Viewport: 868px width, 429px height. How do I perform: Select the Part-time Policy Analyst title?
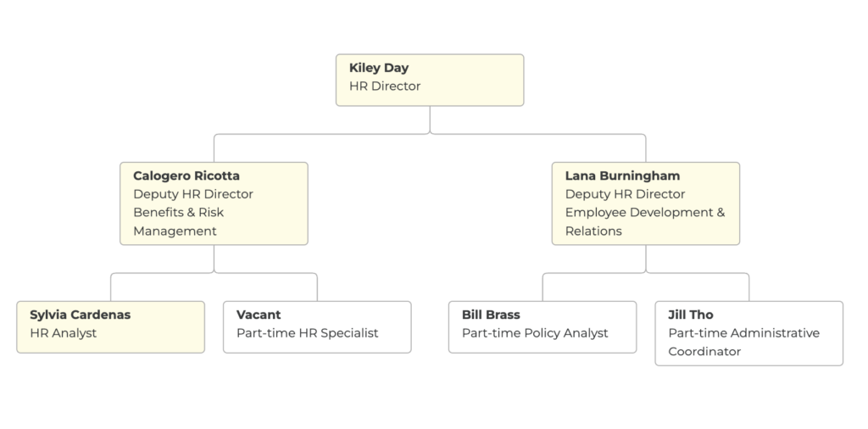click(x=535, y=333)
